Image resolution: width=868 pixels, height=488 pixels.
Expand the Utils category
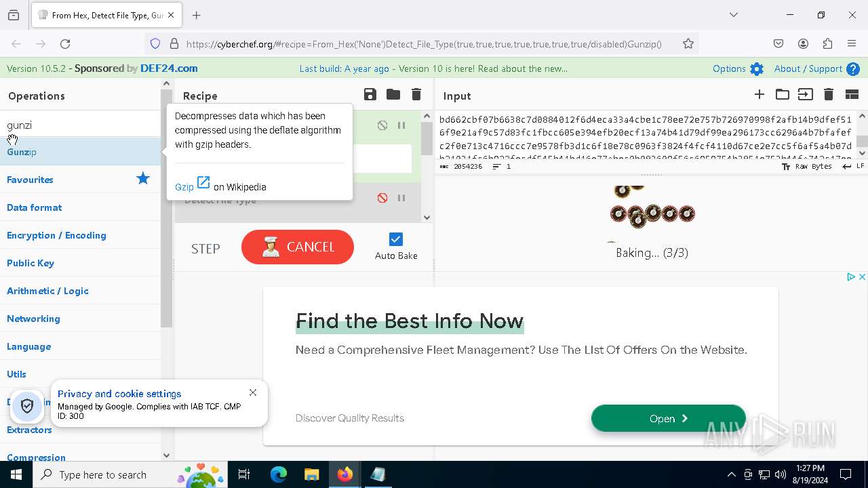point(81,374)
